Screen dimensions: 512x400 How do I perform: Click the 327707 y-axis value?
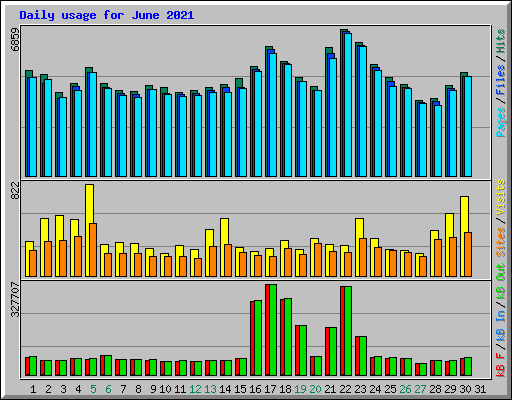point(15,300)
